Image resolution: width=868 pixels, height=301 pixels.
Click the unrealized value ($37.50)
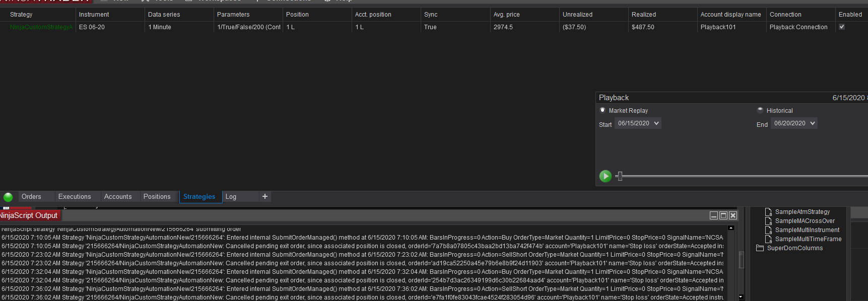click(x=574, y=27)
